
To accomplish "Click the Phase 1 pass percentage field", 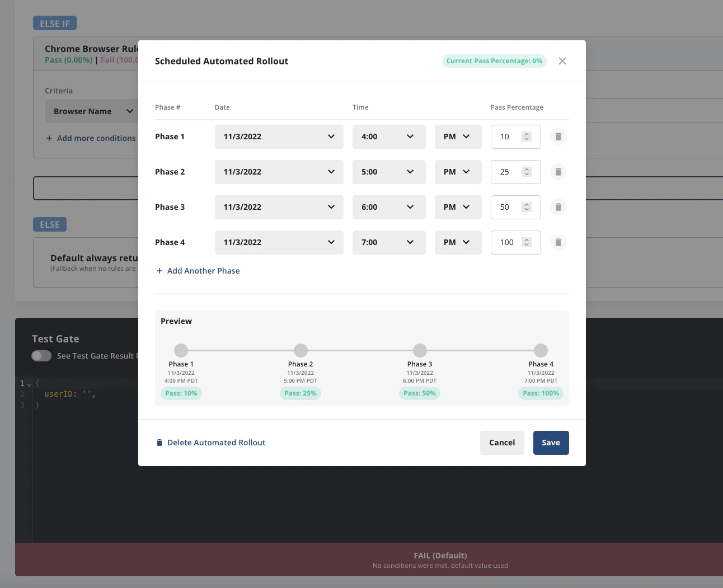I will 515,137.
